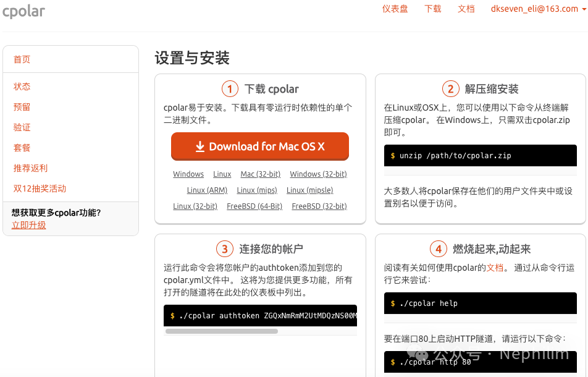Click the 下载 cpolar step heading
588x377 pixels.
272,89
